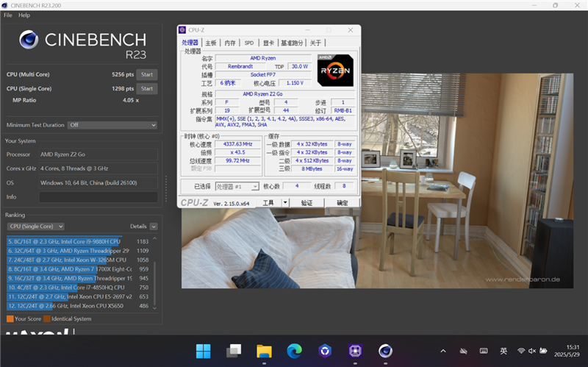
Task: Open Microsoft Edge from the taskbar
Action: click(x=295, y=352)
